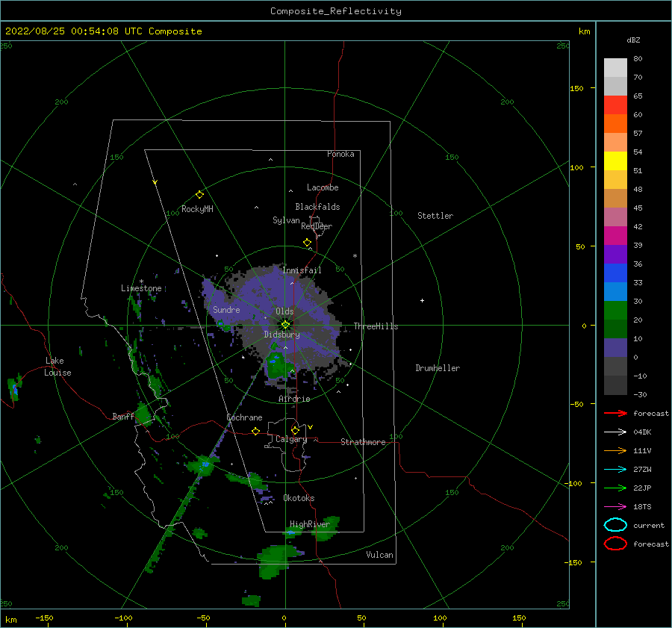Click the yellow diamond marker above Calgary
Image resolution: width=672 pixels, height=628 pixels.
tap(295, 430)
